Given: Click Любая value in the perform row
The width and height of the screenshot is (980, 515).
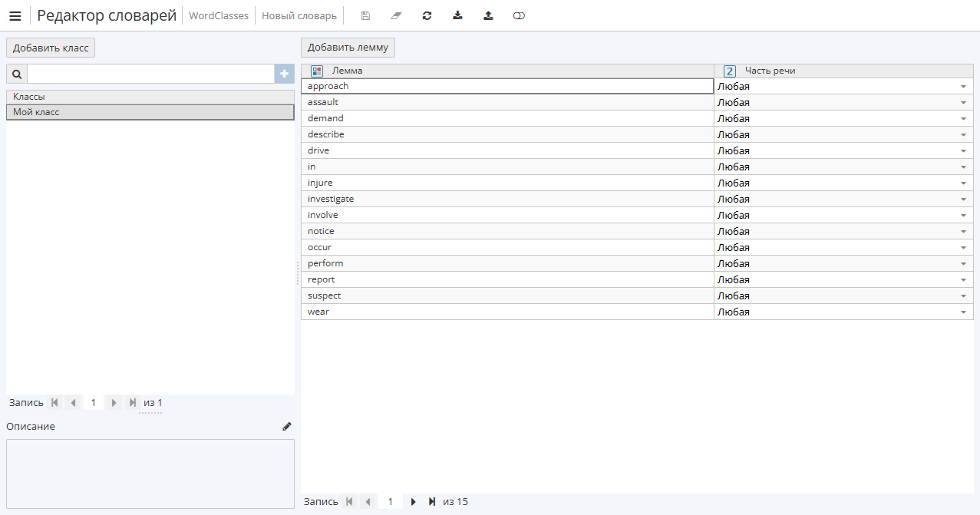Looking at the screenshot, I should pyautogui.click(x=734, y=264).
